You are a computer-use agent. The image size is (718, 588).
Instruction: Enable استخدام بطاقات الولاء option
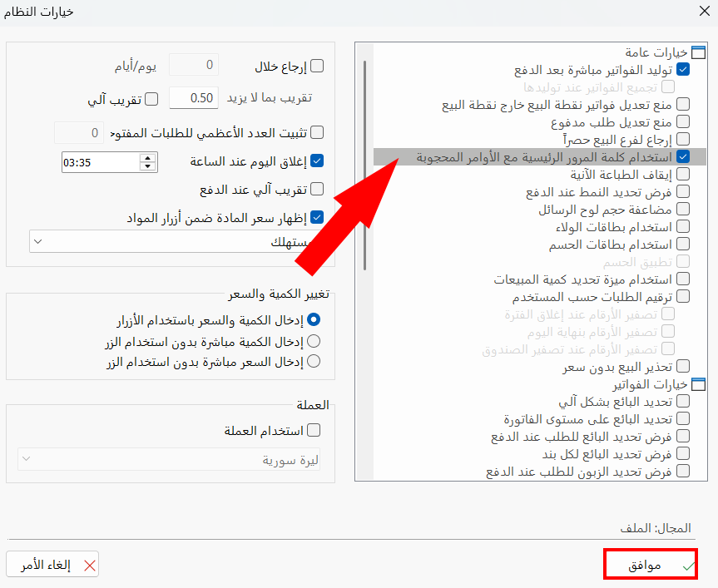point(683,225)
